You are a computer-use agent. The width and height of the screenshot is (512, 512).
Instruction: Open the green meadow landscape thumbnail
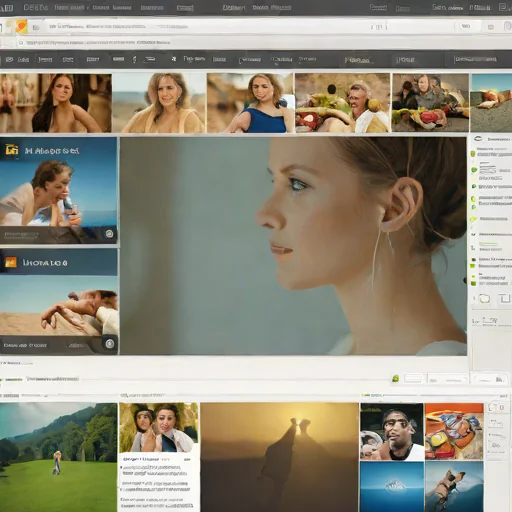click(x=58, y=457)
